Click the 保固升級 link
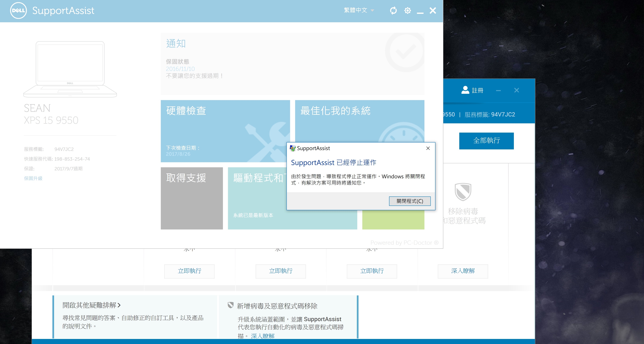Image resolution: width=644 pixels, height=344 pixels. (x=33, y=178)
